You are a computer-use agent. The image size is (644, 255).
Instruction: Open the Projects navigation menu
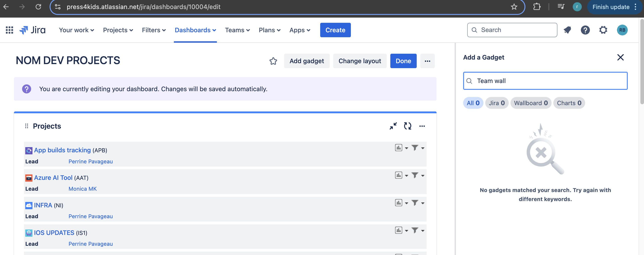118,30
